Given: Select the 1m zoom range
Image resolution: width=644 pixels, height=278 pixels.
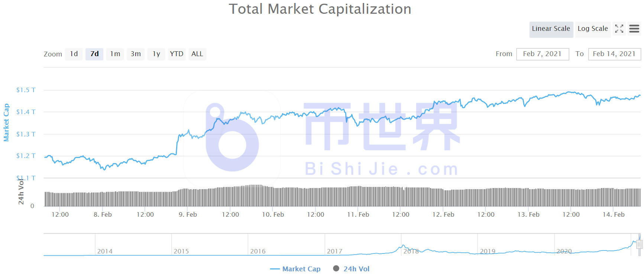Looking at the screenshot, I should pos(115,54).
